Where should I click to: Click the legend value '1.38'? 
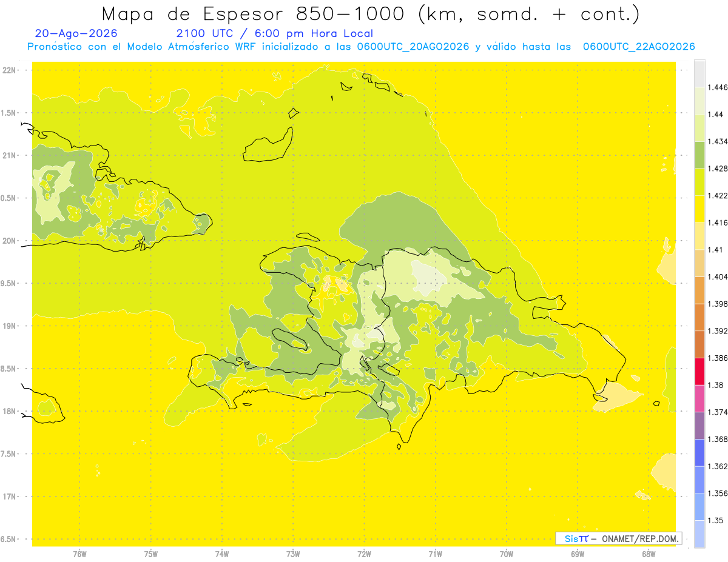pos(715,385)
